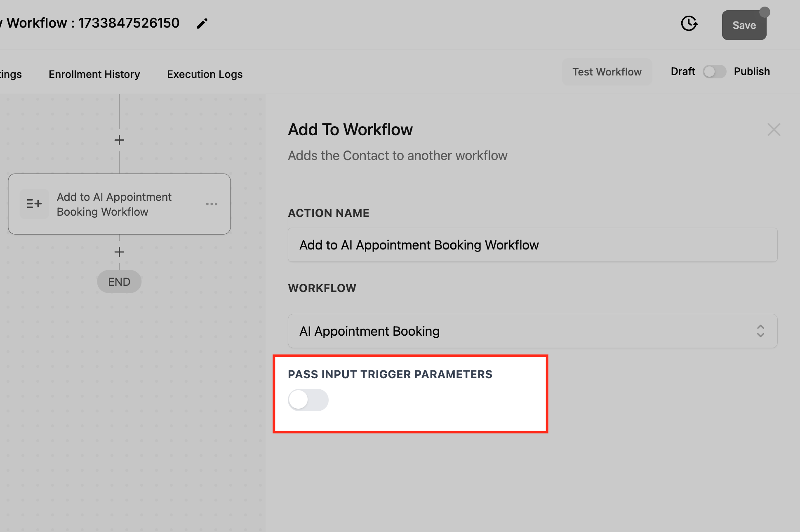Click plus icon above the Add to AI Appointment node
Screen dimensions: 800x532
click(x=119, y=140)
